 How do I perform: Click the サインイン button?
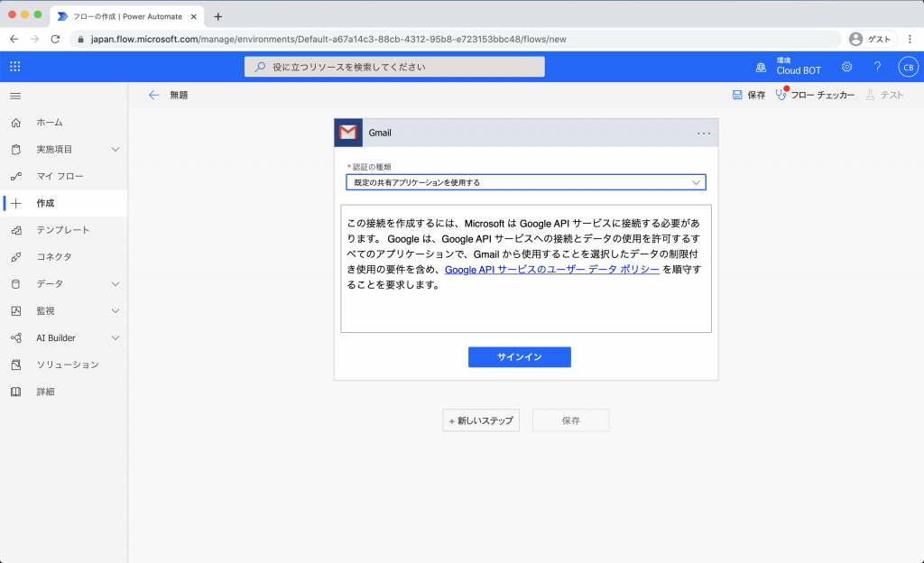519,357
